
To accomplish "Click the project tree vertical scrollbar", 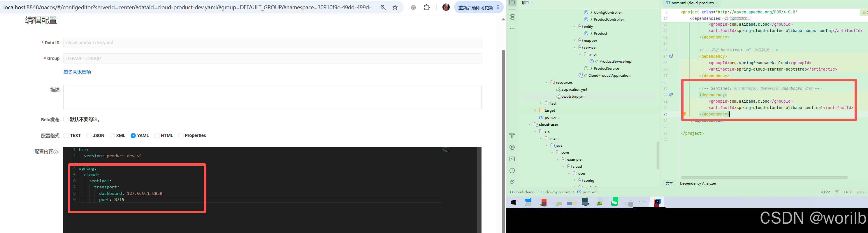I will click(658, 155).
